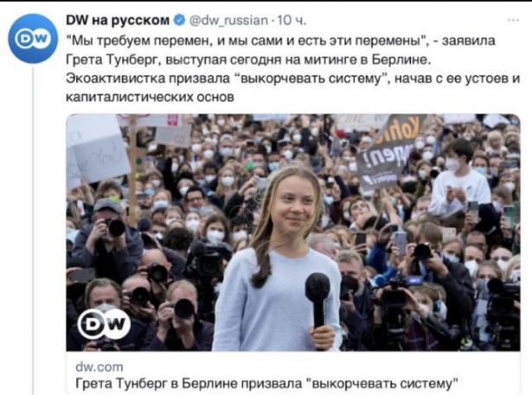Click the blue verified badge
This screenshot has height=395, width=532.
(179, 21)
